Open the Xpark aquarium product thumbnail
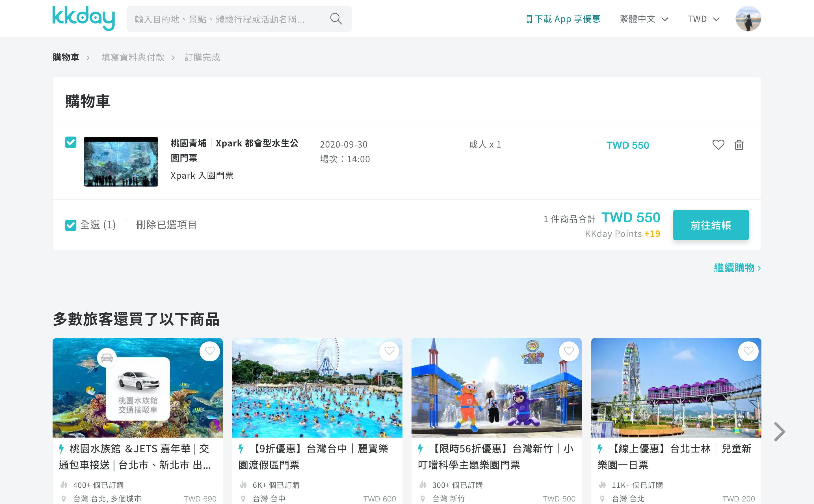 (x=121, y=162)
